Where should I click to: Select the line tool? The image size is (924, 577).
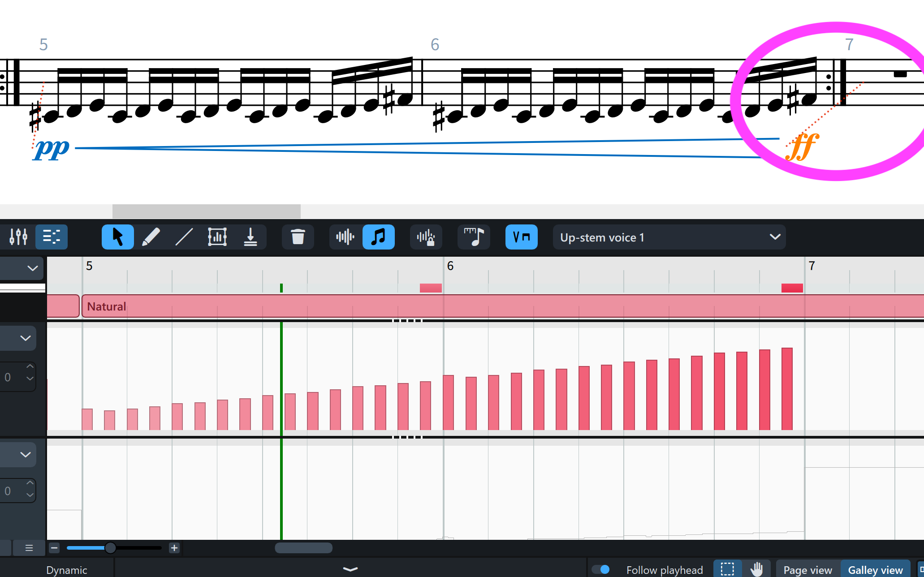tap(184, 237)
